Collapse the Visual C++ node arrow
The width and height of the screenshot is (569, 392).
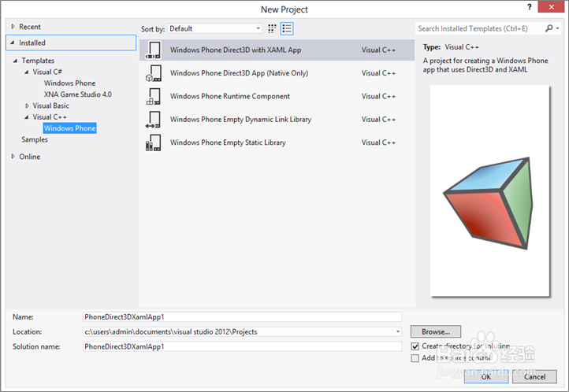click(27, 117)
